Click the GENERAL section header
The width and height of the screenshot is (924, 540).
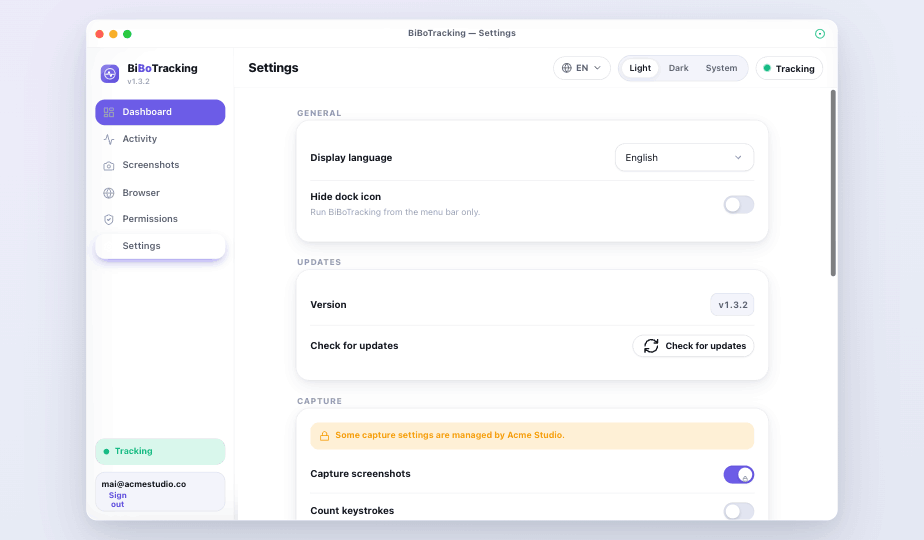tap(319, 113)
